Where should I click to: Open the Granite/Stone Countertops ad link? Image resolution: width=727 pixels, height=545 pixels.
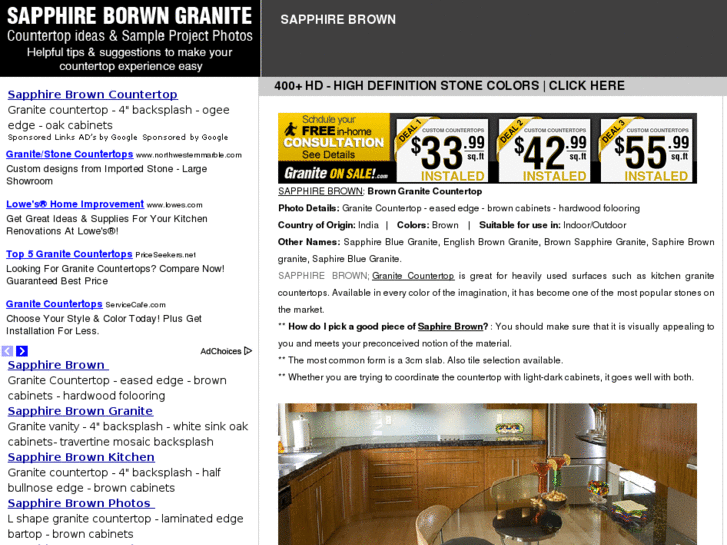[70, 154]
